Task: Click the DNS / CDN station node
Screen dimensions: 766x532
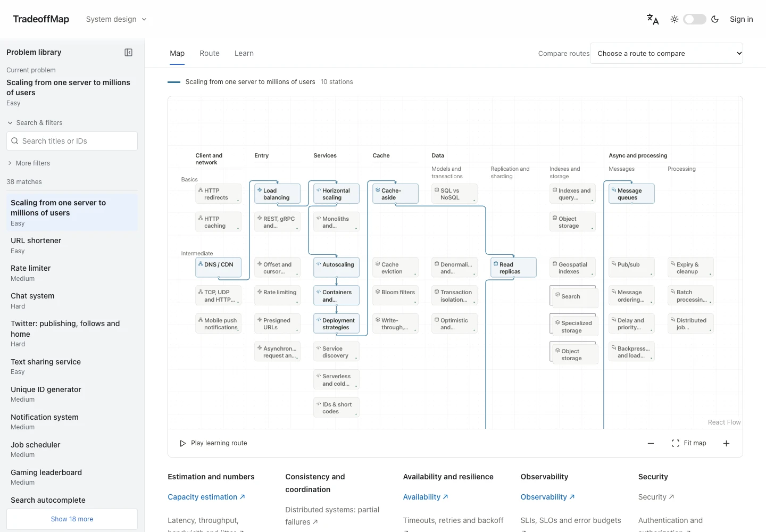Action: [218, 268]
